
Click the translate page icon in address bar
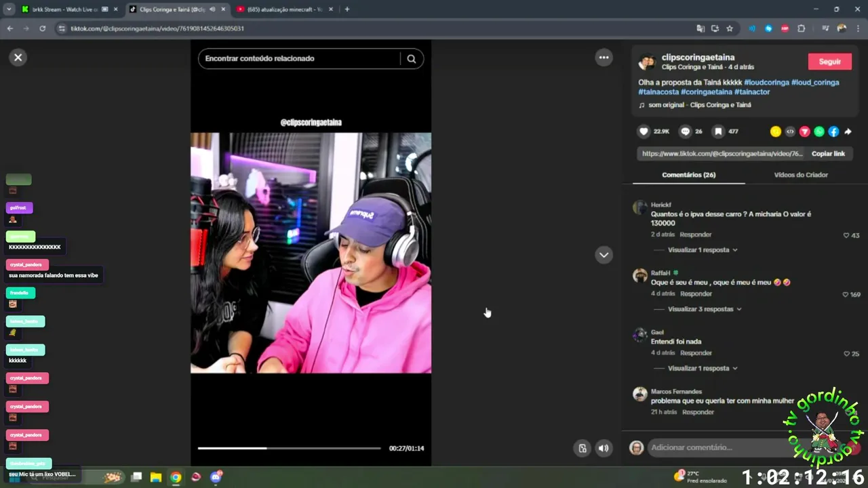pyautogui.click(x=701, y=28)
